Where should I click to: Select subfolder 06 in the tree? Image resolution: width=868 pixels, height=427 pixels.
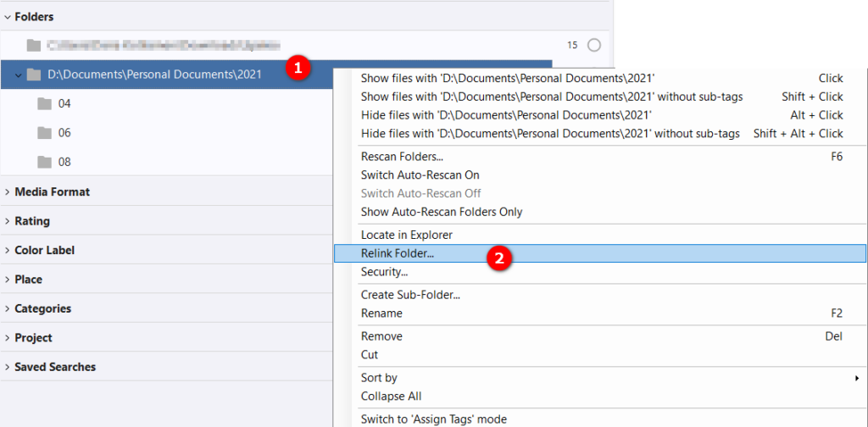pos(64,133)
